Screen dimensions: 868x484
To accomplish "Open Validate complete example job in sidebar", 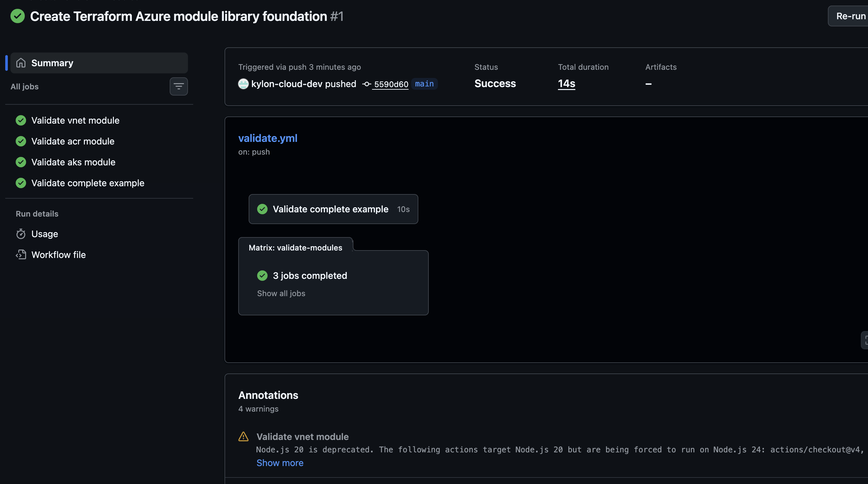I will [87, 183].
